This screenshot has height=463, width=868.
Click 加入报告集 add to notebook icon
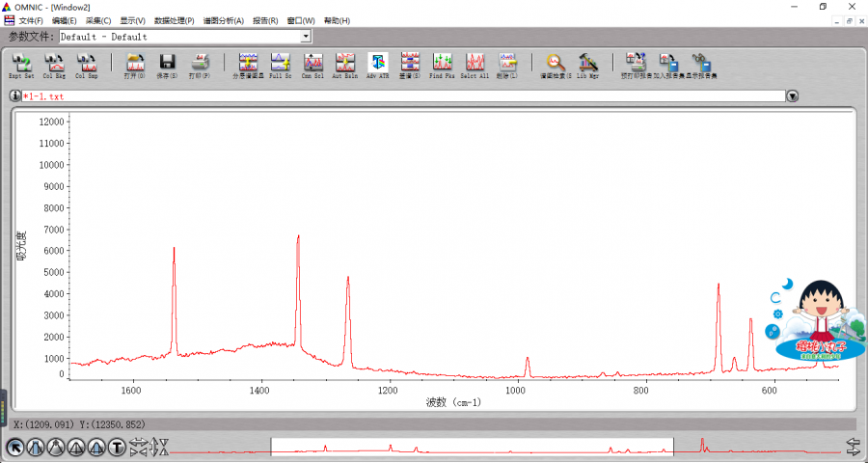tap(668, 66)
